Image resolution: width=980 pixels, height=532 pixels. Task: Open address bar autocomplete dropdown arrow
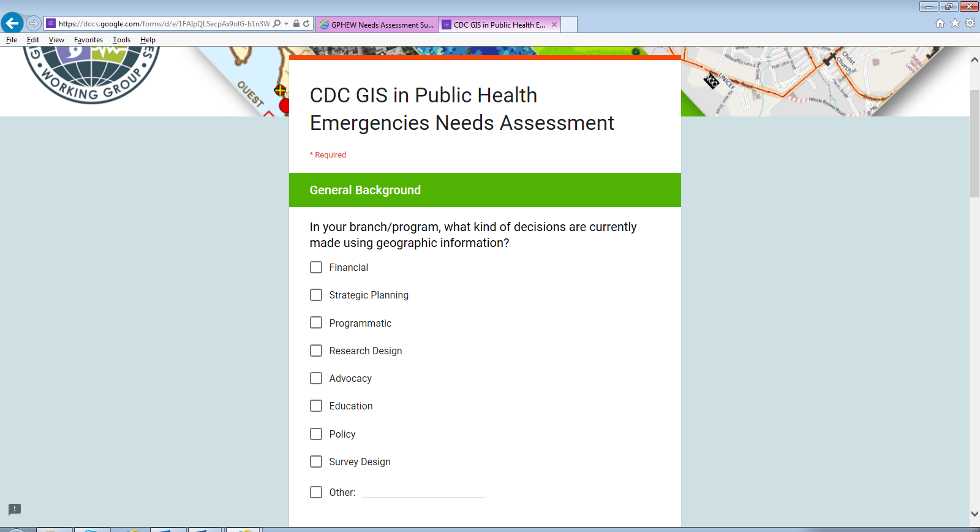coord(287,24)
